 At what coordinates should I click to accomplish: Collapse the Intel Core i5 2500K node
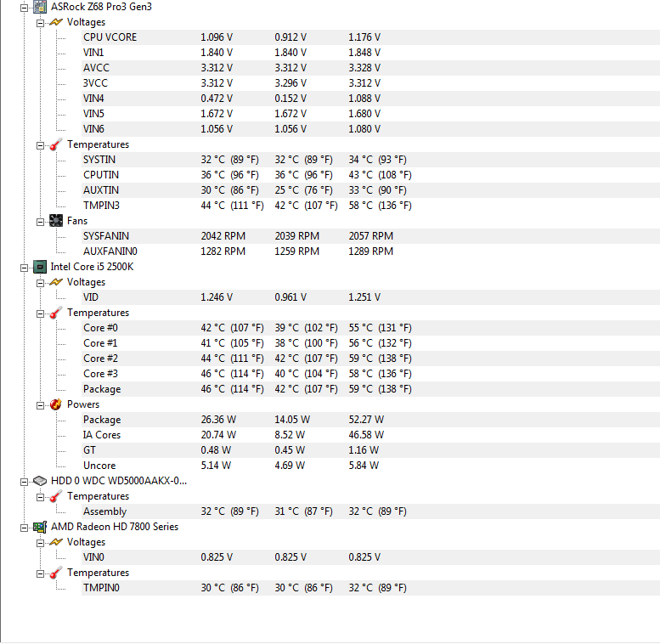(x=25, y=268)
